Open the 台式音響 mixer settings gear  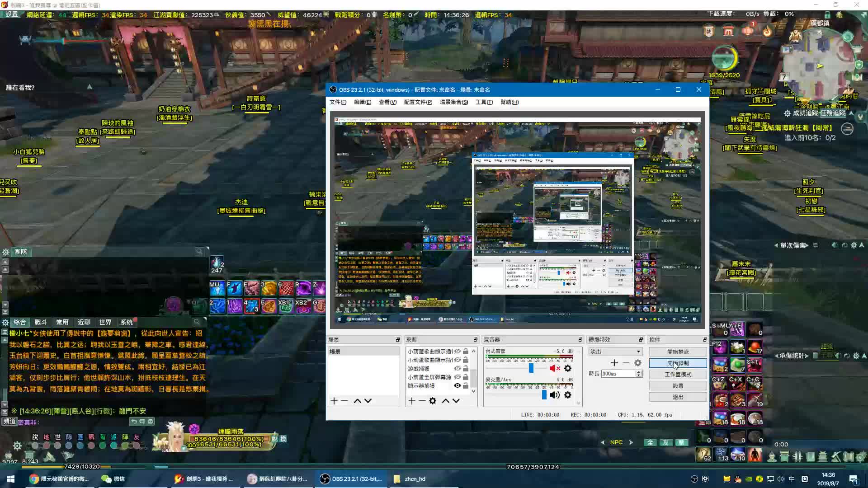click(568, 368)
